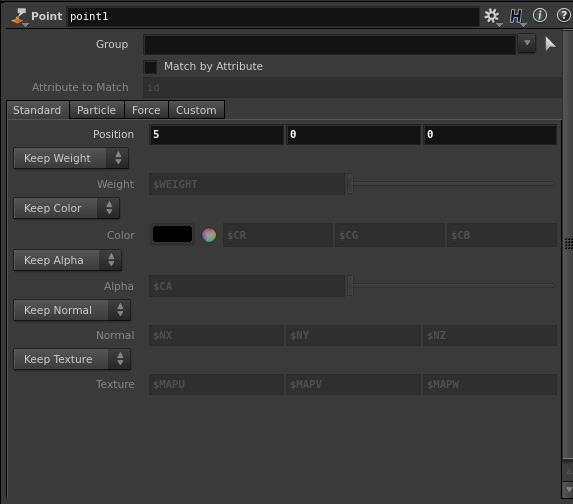Click the Attribute to Match id field
Screen dimensions: 573x504
click(x=352, y=87)
